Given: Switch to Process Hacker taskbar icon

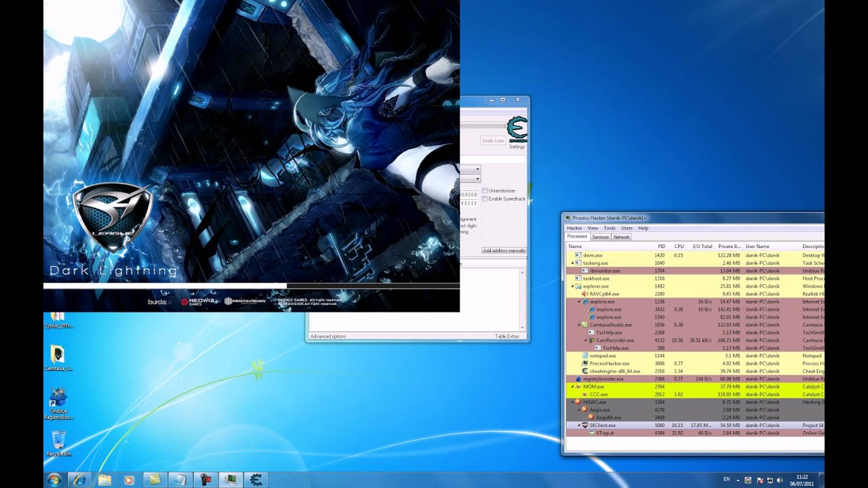Looking at the screenshot, I should click(x=231, y=480).
